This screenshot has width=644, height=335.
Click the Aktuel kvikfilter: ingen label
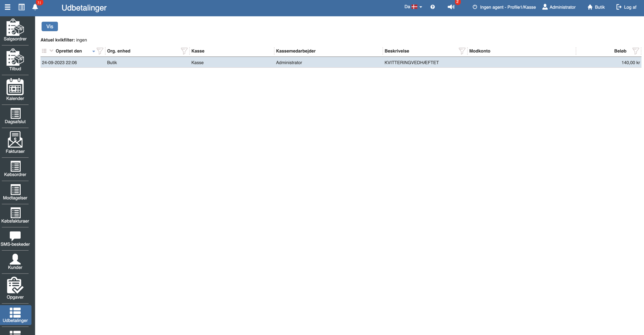64,40
